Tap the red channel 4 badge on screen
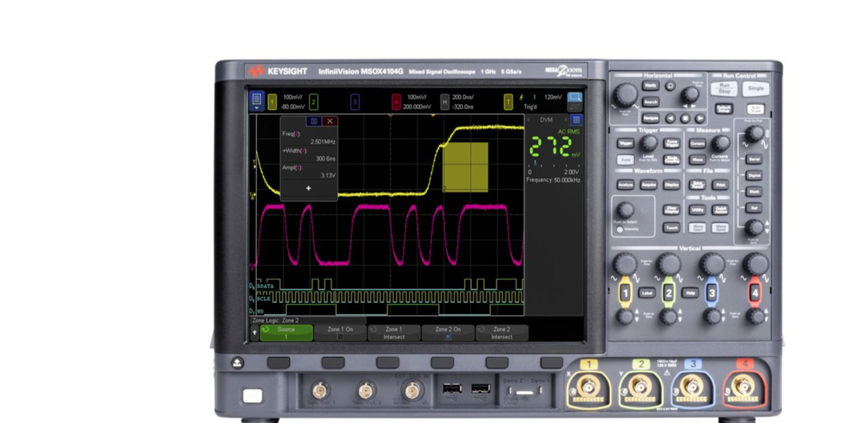The height and width of the screenshot is (423, 868). tap(396, 102)
